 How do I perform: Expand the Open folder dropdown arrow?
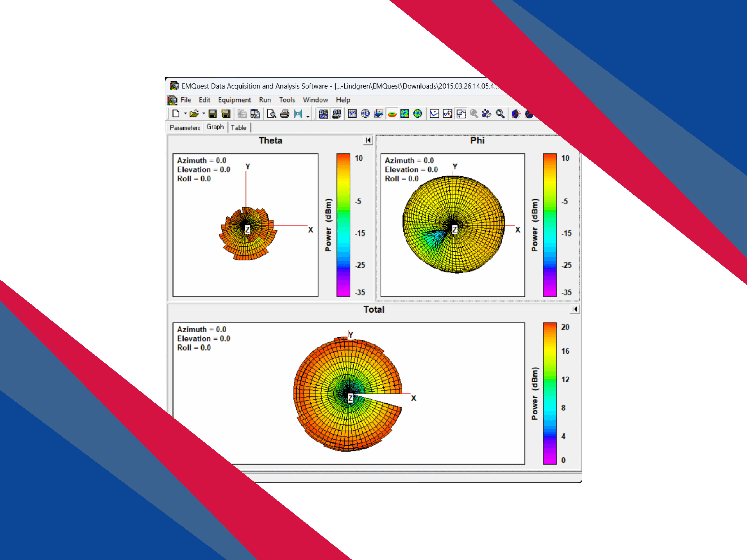pos(204,114)
